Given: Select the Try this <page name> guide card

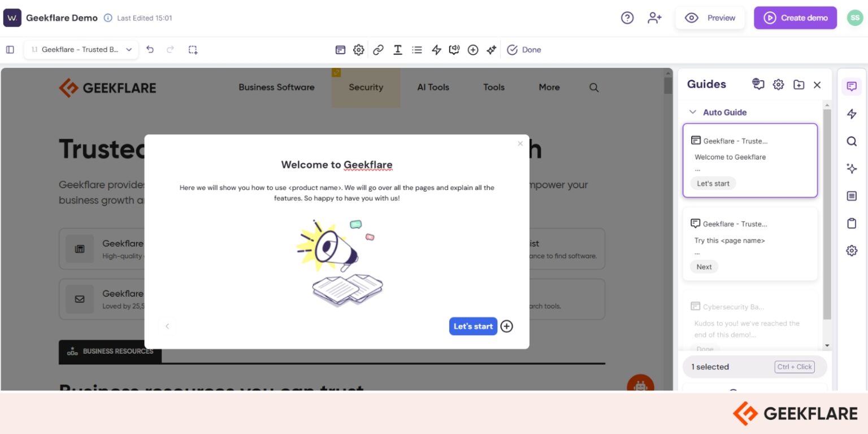Looking at the screenshot, I should (x=750, y=244).
